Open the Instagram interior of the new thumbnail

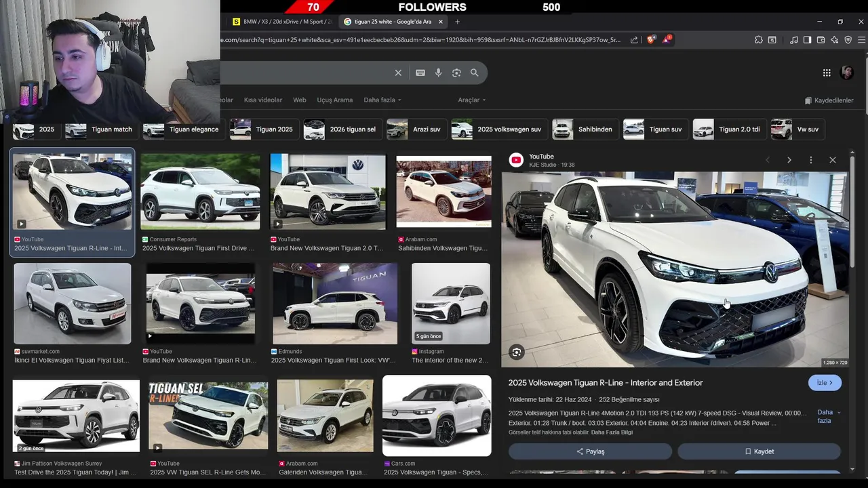tap(451, 304)
